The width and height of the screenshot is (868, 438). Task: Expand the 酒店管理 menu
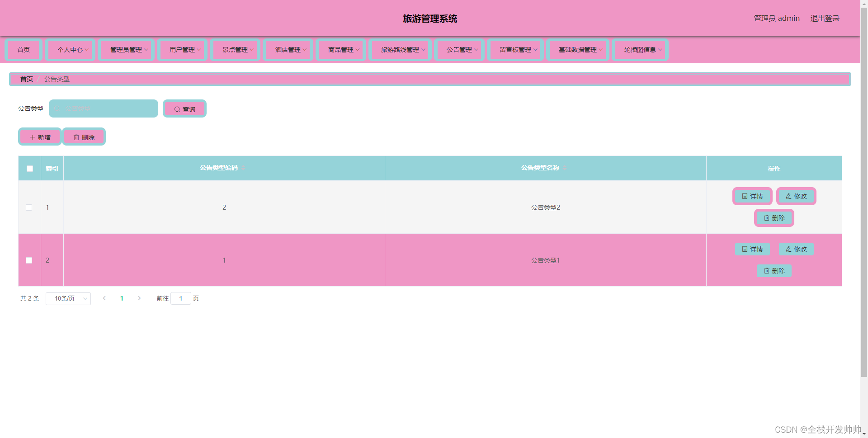(288, 50)
